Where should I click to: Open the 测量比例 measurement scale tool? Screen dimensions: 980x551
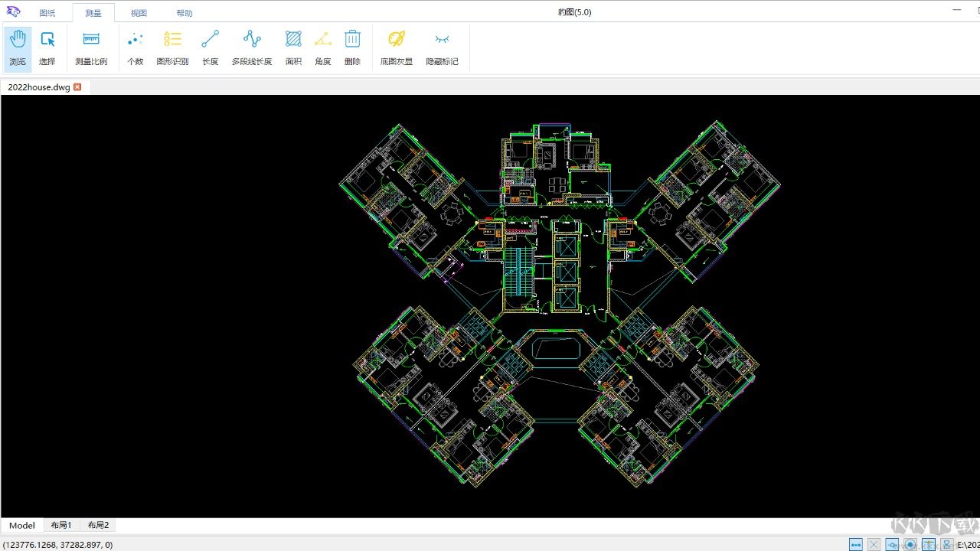click(91, 48)
